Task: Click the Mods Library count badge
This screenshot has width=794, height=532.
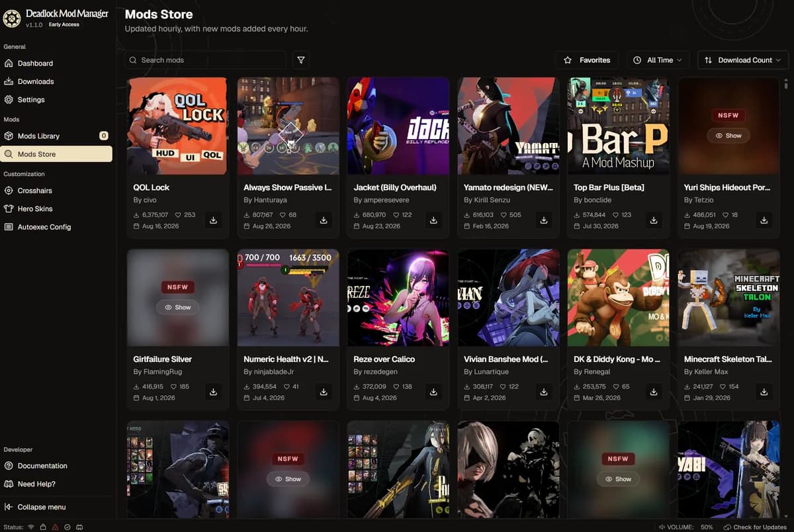Action: (104, 136)
